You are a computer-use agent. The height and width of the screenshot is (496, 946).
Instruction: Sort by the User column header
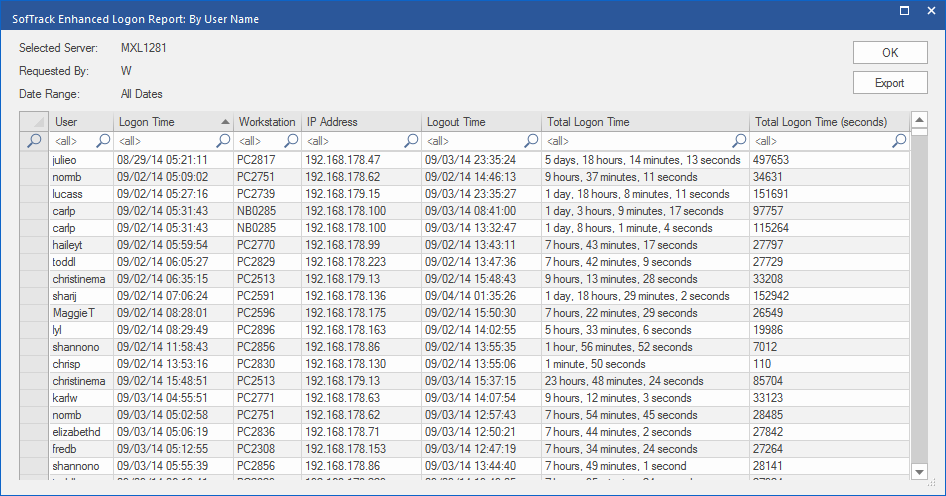point(80,122)
